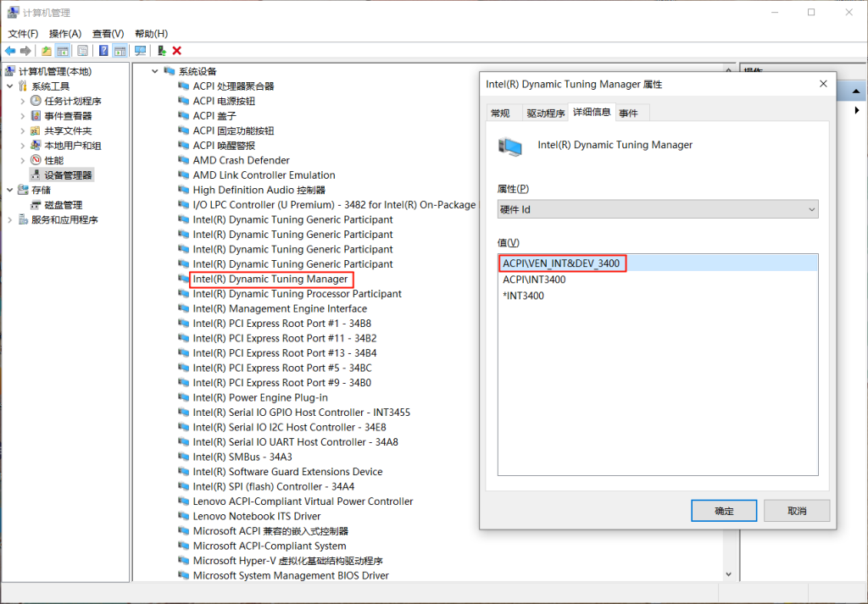This screenshot has height=604, width=868.
Task: Switch to the 驱动程序 tab
Action: [x=545, y=113]
